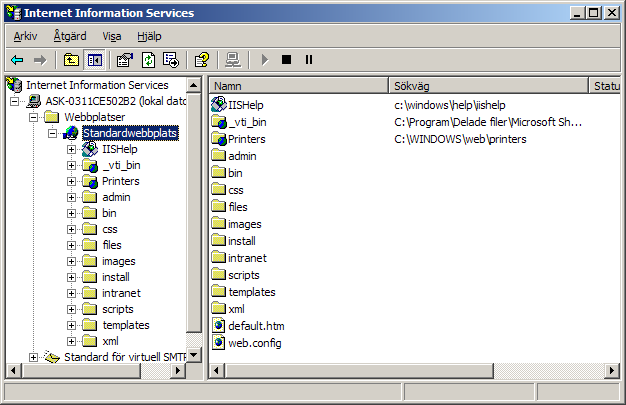
Task: Select the css folder in tree
Action: click(x=110, y=229)
